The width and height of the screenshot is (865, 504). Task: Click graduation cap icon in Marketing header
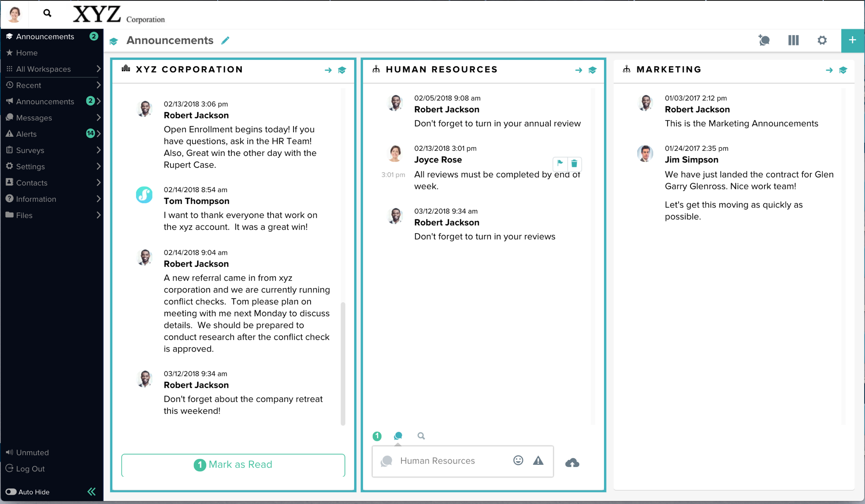coord(843,70)
